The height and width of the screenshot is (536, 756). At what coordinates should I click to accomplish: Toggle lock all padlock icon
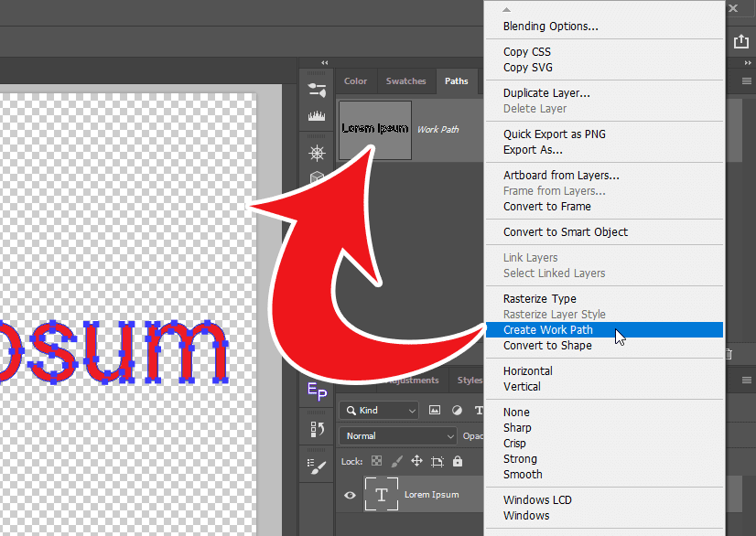[458, 461]
